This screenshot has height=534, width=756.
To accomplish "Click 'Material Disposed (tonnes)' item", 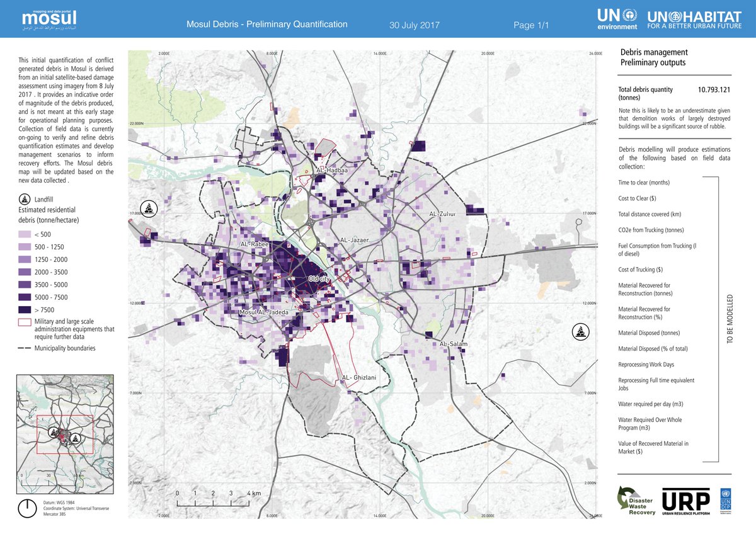I will tap(649, 332).
